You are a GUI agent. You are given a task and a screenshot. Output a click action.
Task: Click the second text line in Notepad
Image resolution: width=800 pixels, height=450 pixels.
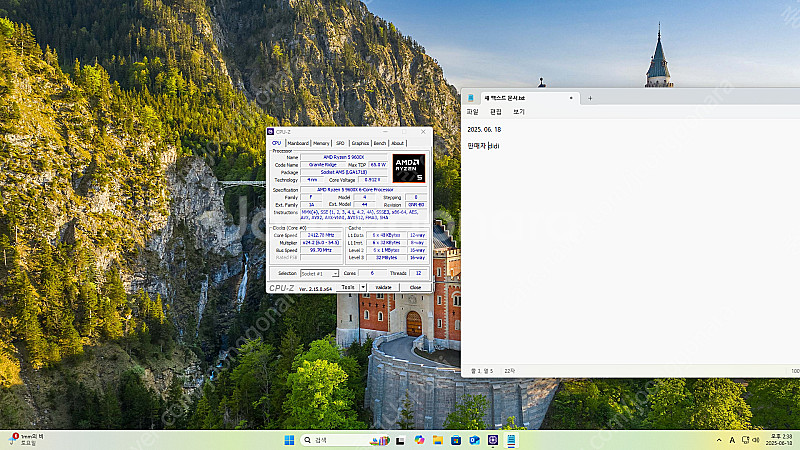(x=483, y=146)
